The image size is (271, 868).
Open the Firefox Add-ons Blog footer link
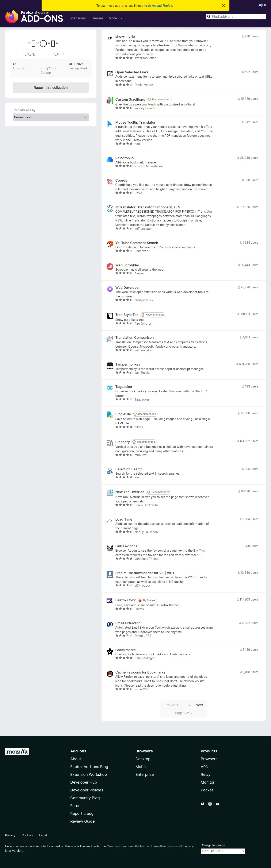click(89, 767)
